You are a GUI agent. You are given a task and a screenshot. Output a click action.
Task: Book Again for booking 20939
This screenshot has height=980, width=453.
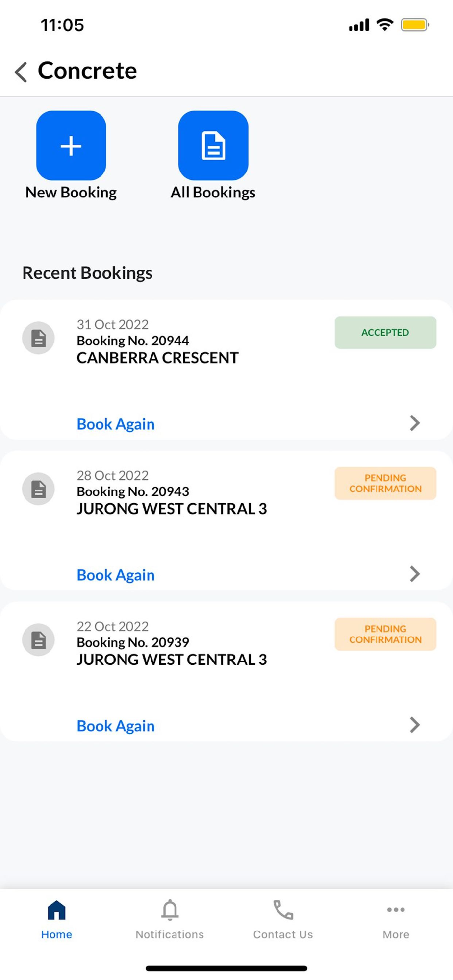coord(116,726)
